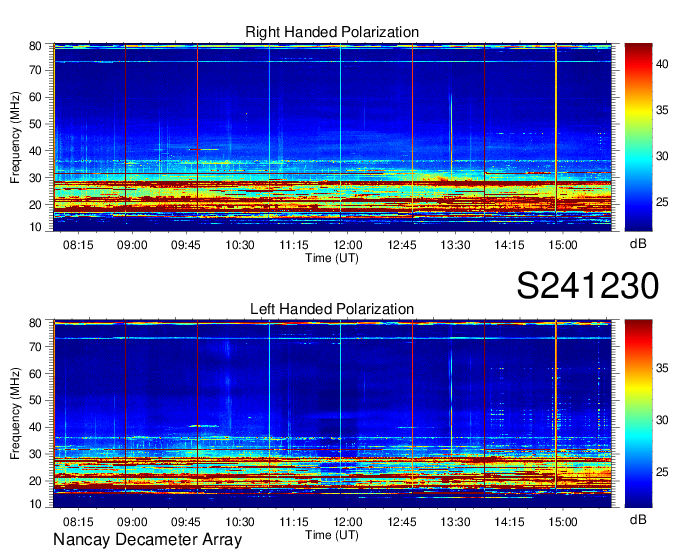Viewport: 680px width, 552px height.
Task: Click the Right Handed Polarization spectrogram image
Action: tap(332, 137)
